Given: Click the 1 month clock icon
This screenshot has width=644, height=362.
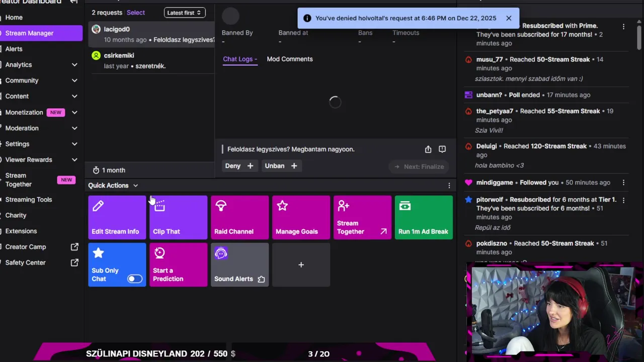Looking at the screenshot, I should pos(96,170).
